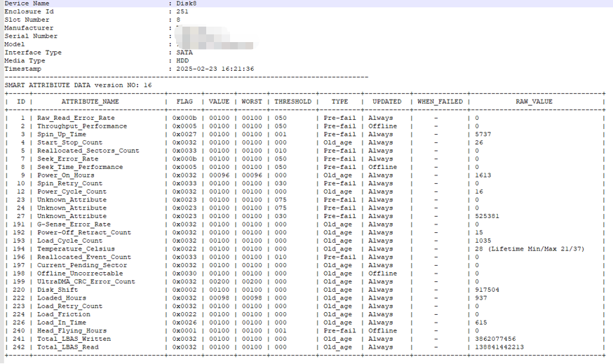Select the Spin_Up_Time raw value 5737
Screen dimensions: 613x364
[x=483, y=134]
